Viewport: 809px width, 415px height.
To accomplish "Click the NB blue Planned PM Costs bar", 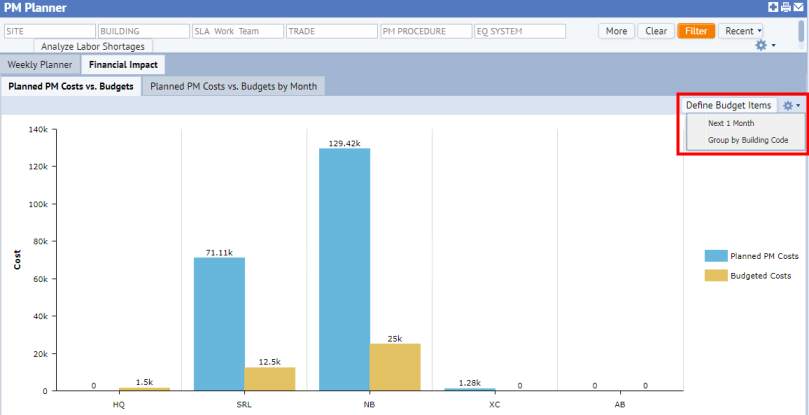I will point(344,269).
